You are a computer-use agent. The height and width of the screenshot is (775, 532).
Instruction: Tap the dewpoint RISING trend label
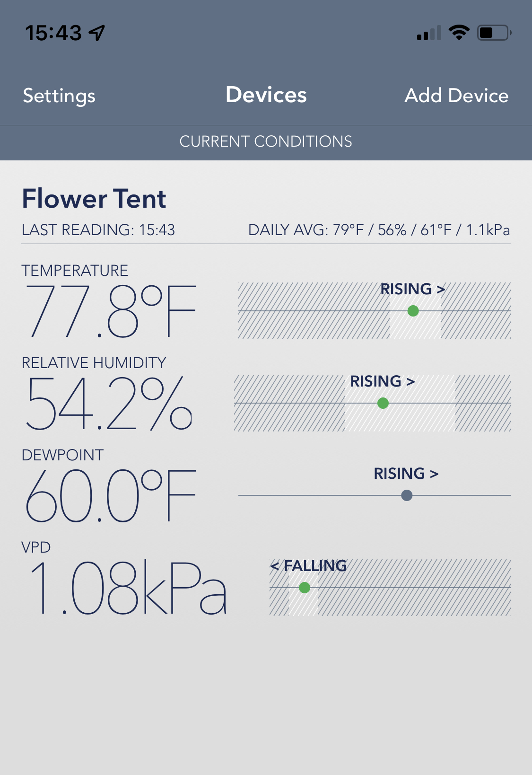(x=406, y=474)
